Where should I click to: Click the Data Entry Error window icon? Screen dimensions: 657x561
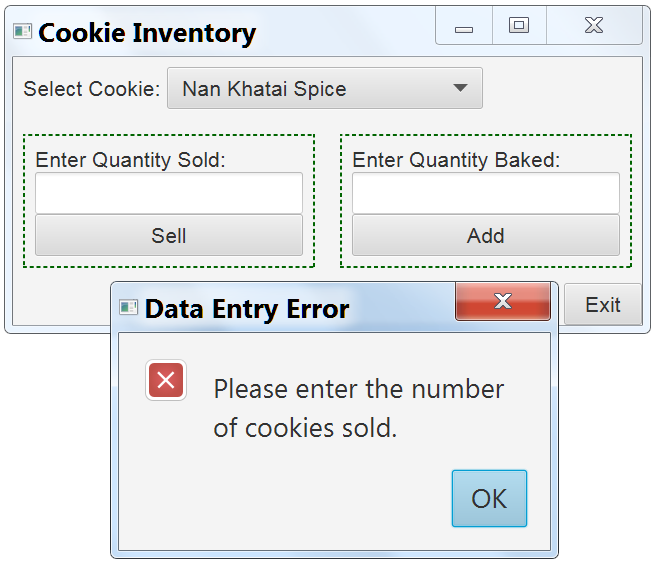pyautogui.click(x=128, y=308)
